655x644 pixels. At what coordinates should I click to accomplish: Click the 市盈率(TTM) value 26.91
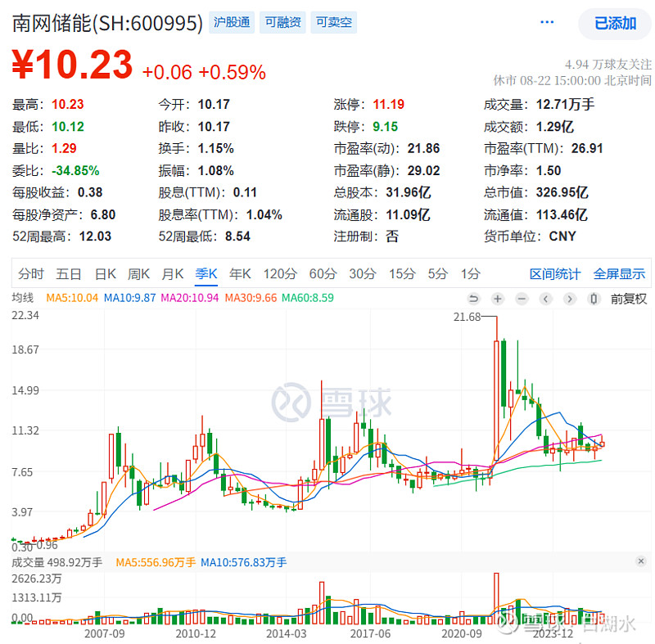pyautogui.click(x=587, y=149)
